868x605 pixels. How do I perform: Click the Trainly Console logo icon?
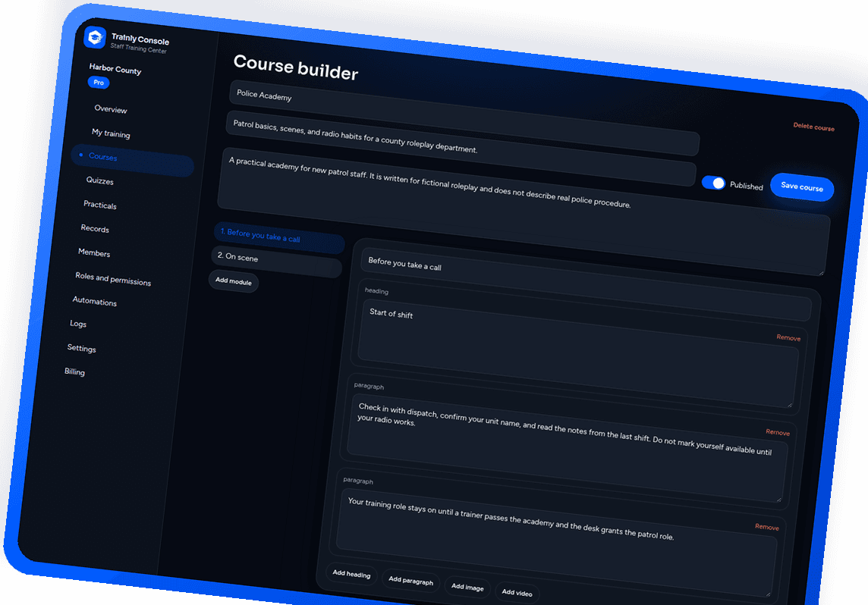tap(95, 38)
